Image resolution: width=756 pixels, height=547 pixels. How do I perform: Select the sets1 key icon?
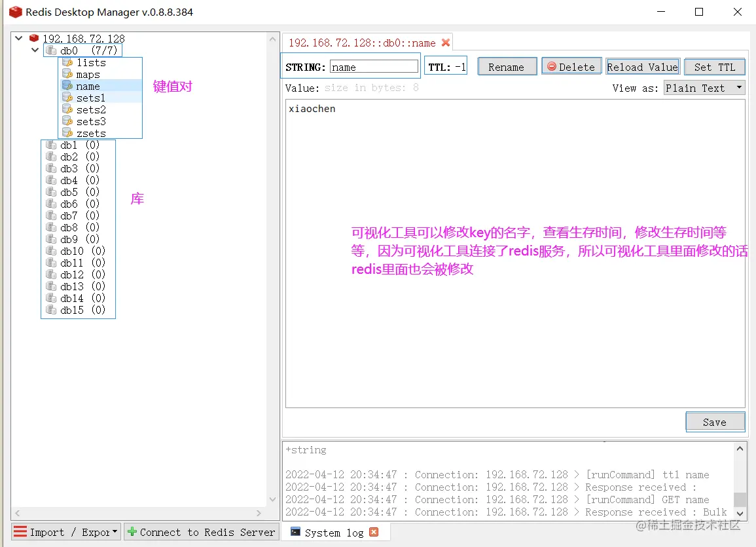coord(67,98)
